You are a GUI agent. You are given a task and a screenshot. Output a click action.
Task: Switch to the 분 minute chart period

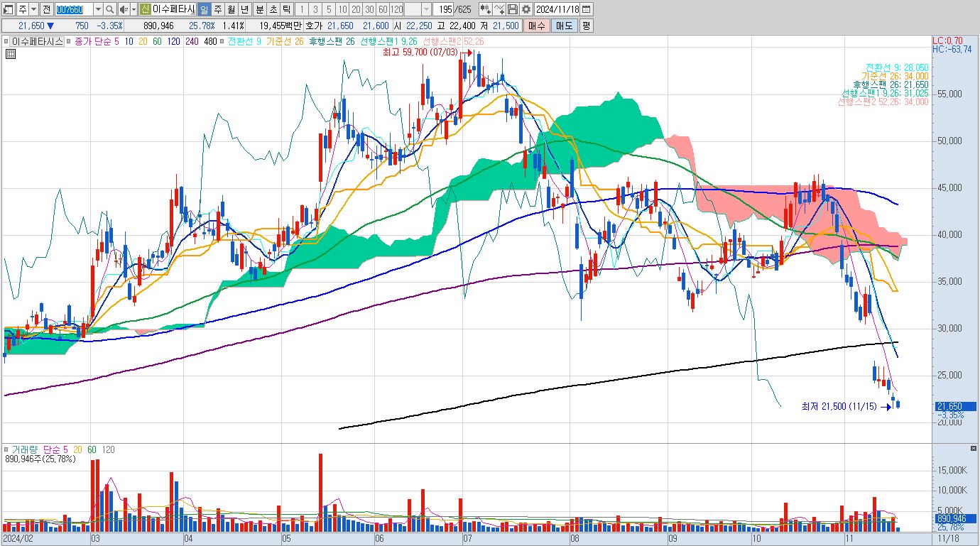click(x=259, y=9)
